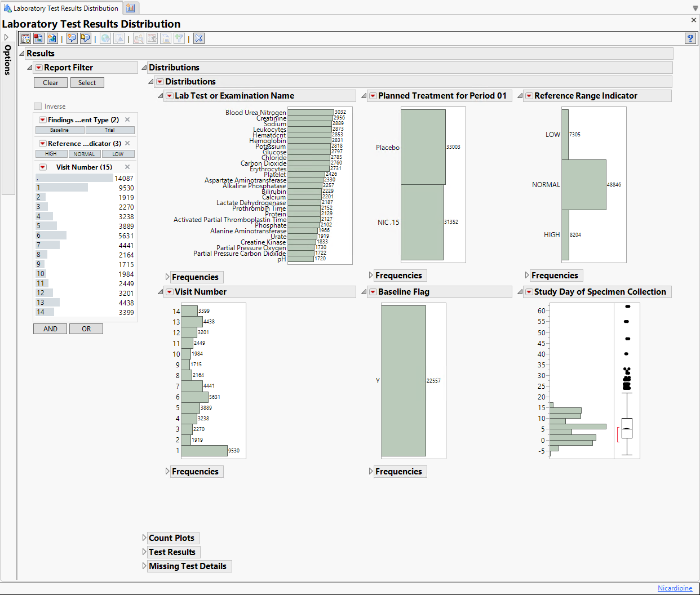Open the Nicardipine link in status bar
700x595 pixels.
[675, 588]
